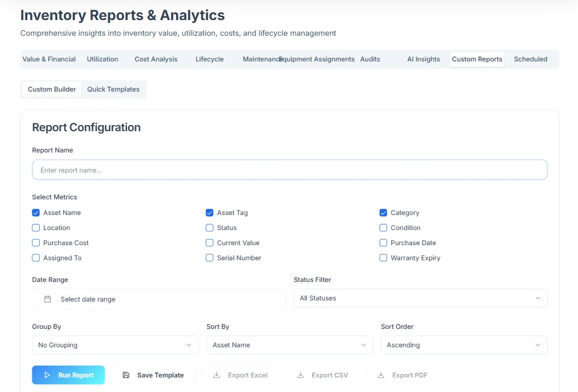Select the Custom Reports tab
578x392 pixels.
(477, 59)
